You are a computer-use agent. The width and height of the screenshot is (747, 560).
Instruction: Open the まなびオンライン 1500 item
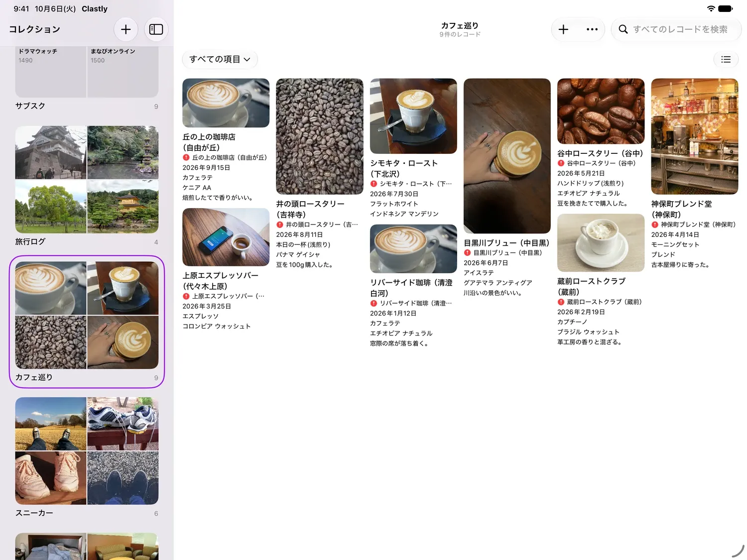point(123,71)
